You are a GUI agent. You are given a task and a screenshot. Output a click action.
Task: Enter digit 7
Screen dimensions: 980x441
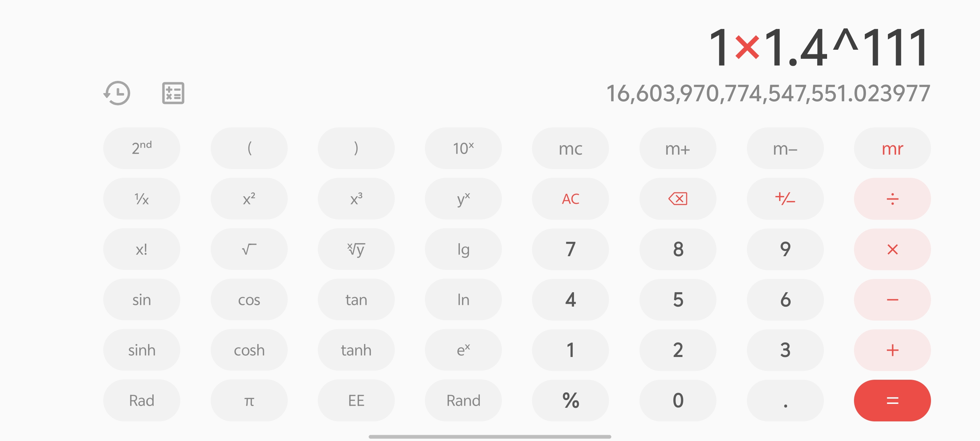[570, 249]
